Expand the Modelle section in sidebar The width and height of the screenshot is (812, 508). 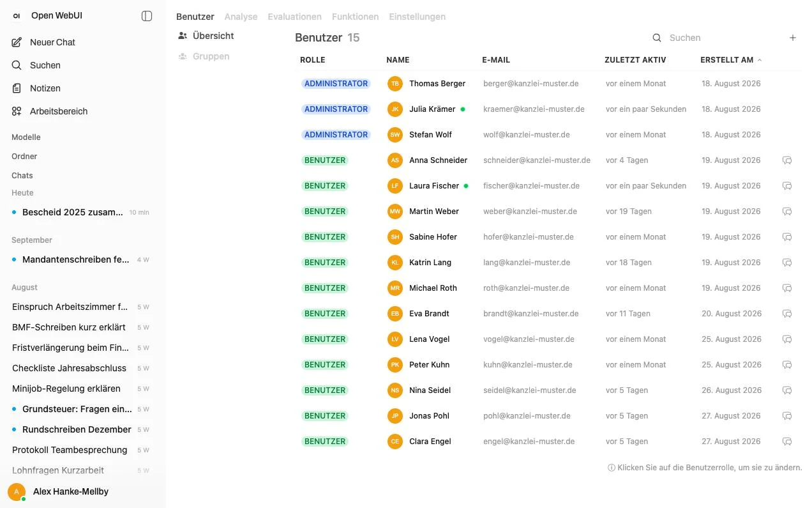click(x=26, y=137)
